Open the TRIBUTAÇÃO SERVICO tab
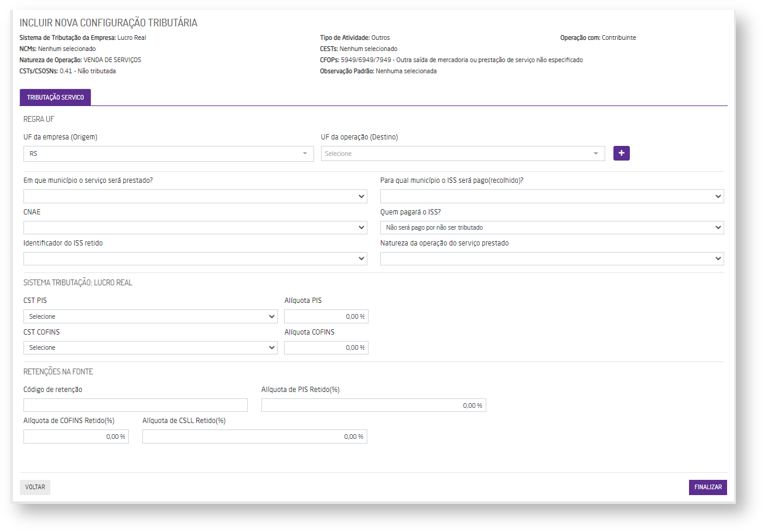Image resolution: width=764 pixels, height=532 pixels. [55, 97]
